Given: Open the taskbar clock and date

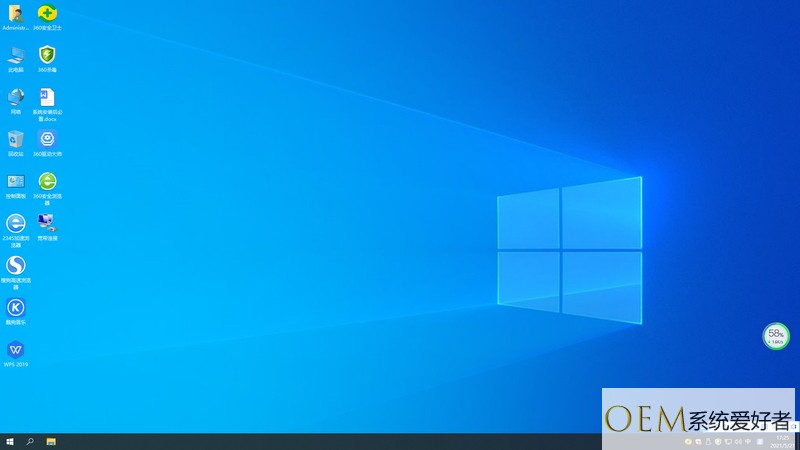Looking at the screenshot, I should click(x=782, y=442).
